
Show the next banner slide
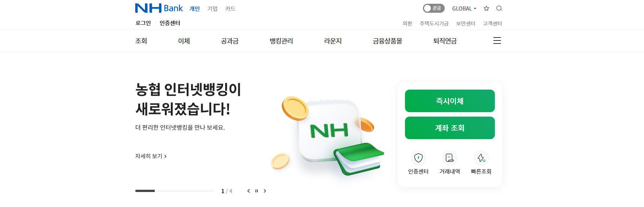265,191
